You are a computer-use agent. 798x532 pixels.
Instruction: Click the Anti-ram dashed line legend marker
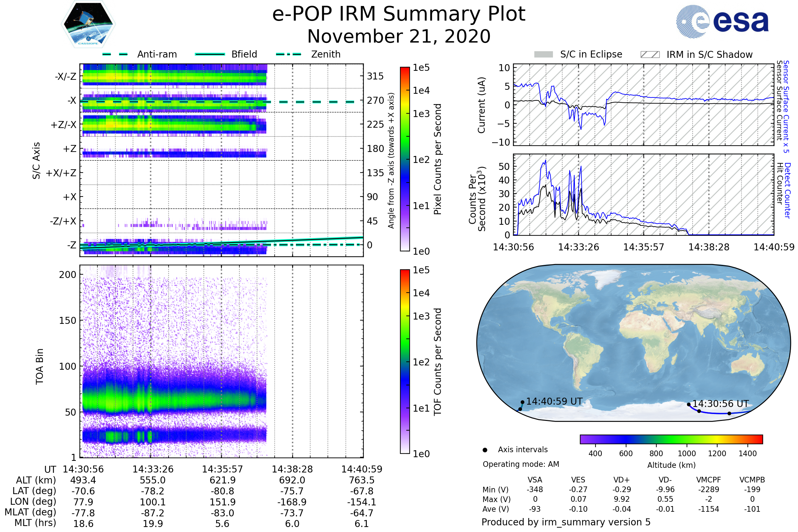115,54
